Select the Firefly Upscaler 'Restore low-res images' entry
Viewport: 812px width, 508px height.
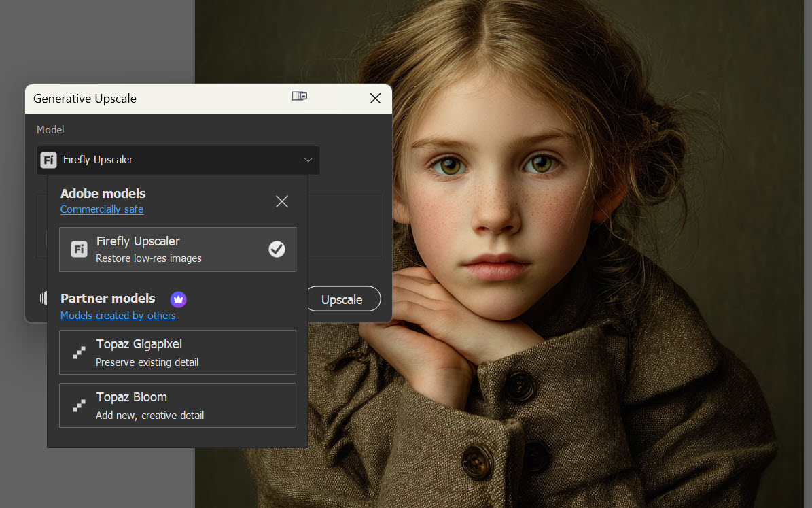[149, 258]
